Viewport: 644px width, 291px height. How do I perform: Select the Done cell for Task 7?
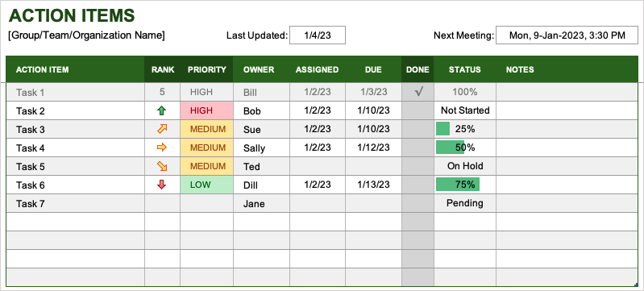(x=418, y=203)
